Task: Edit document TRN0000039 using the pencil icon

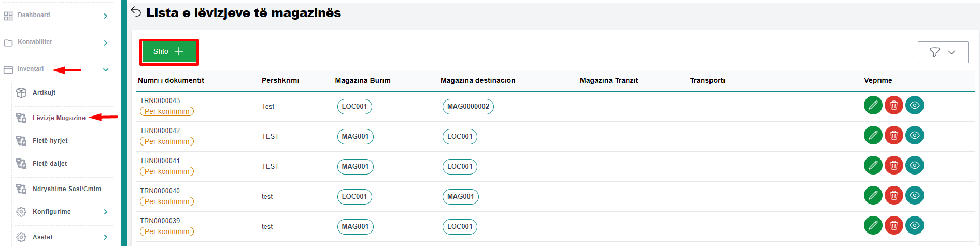Action: [x=873, y=226]
